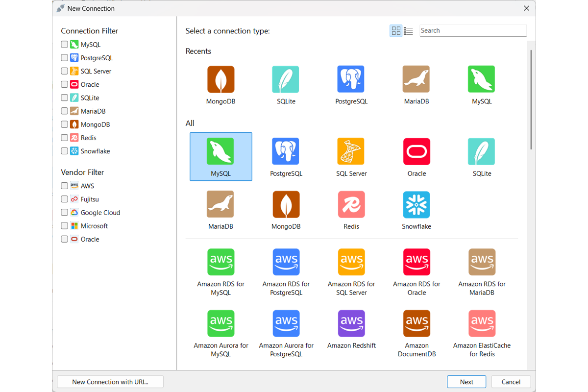Image resolution: width=588 pixels, height=392 pixels.
Task: Enable the Google Cloud vendor filter
Action: (x=64, y=213)
